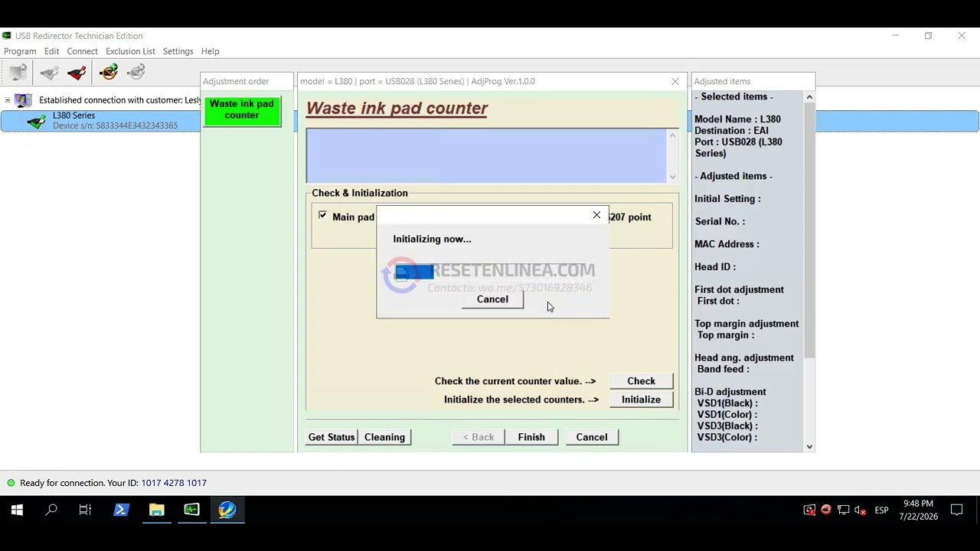Close the AdjProg window

[x=675, y=81]
